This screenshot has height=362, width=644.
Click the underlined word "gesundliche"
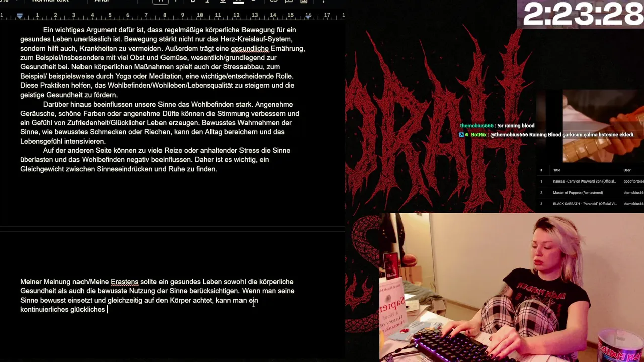click(250, 49)
